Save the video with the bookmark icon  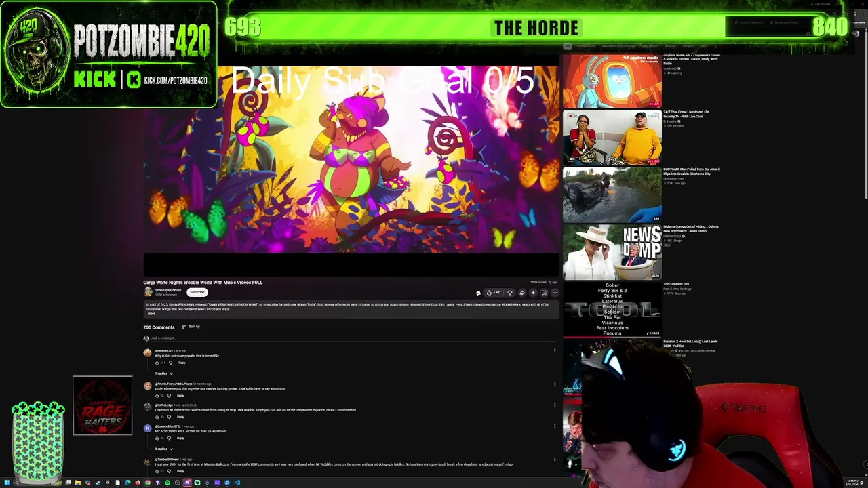click(x=544, y=293)
